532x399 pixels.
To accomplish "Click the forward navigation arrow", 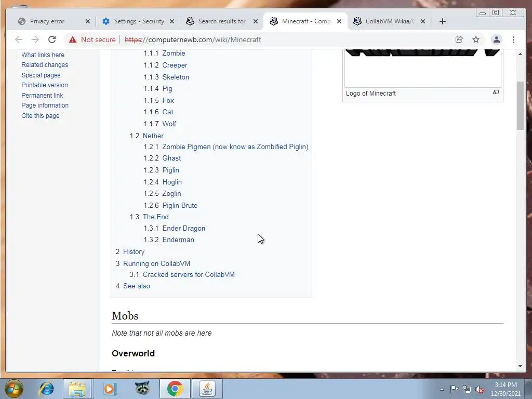I will point(35,39).
